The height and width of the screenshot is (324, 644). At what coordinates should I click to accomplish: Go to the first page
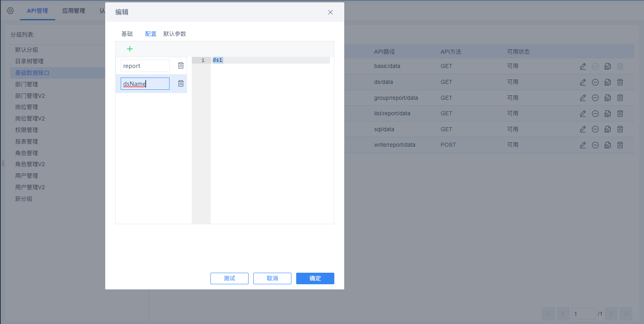point(548,314)
